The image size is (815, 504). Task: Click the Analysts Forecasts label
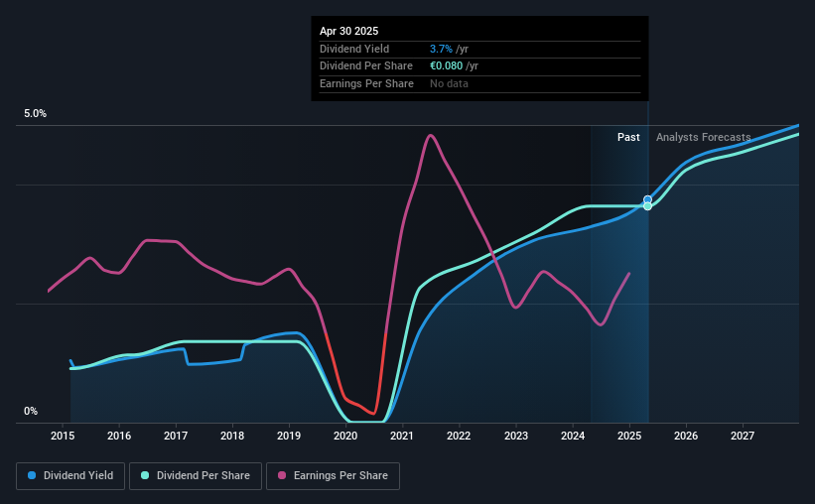pyautogui.click(x=703, y=137)
